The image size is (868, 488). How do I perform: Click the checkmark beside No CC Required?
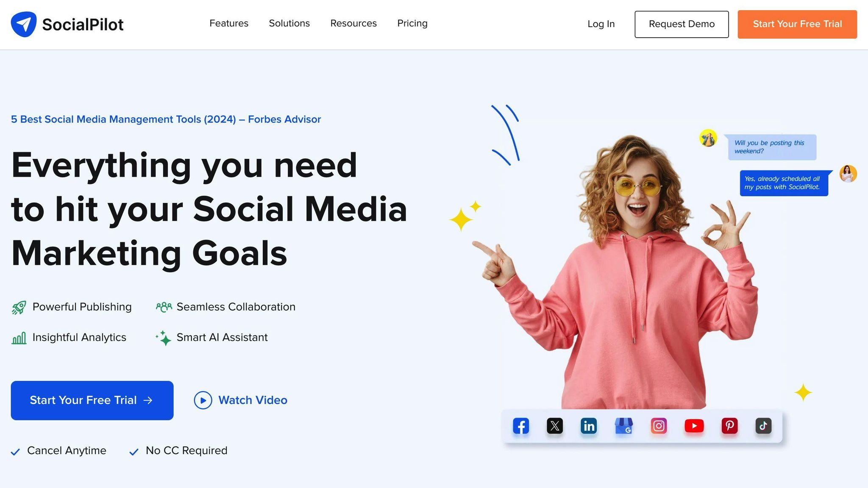click(134, 452)
